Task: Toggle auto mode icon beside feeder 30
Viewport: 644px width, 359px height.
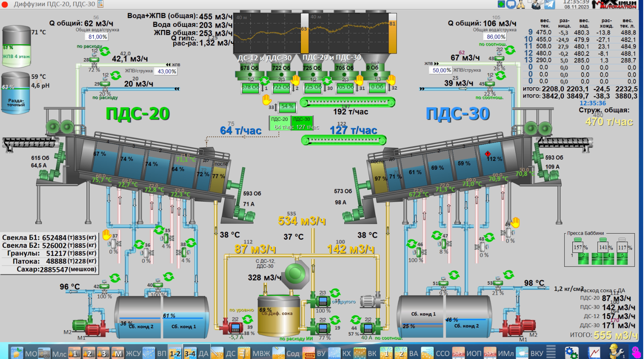Action: click(327, 80)
